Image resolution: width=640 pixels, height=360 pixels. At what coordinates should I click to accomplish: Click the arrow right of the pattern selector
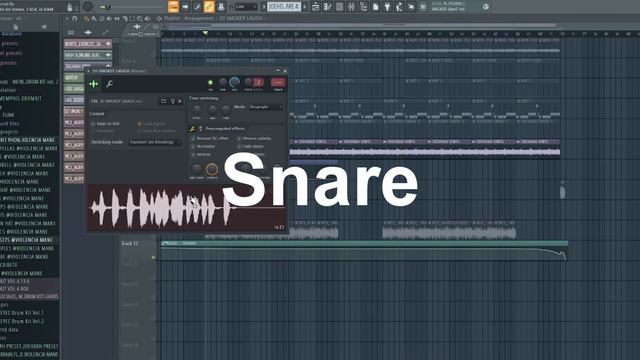(304, 7)
